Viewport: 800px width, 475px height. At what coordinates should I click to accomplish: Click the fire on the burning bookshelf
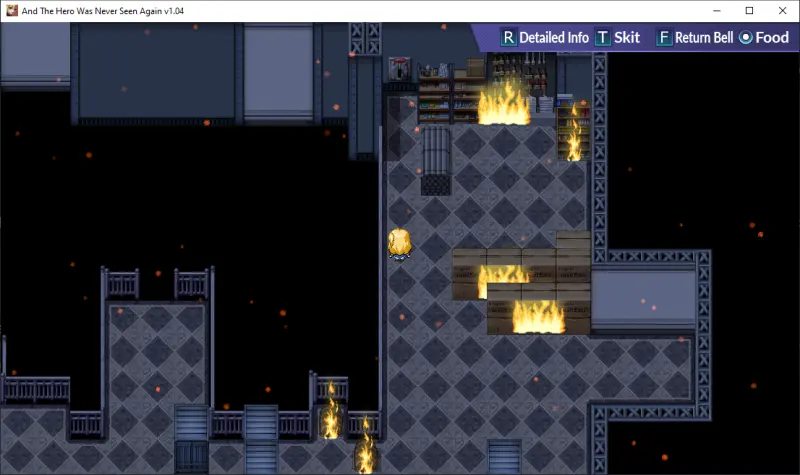point(574,135)
